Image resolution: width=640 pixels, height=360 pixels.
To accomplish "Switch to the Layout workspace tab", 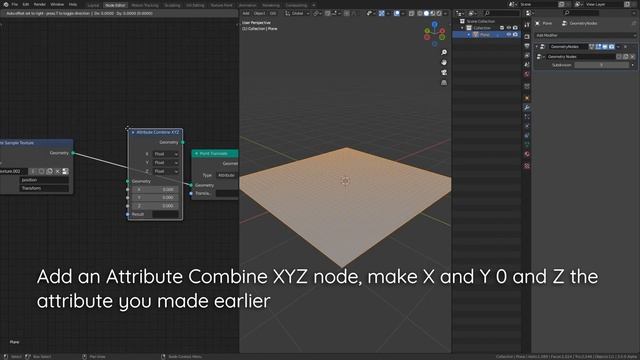I will point(93,5).
